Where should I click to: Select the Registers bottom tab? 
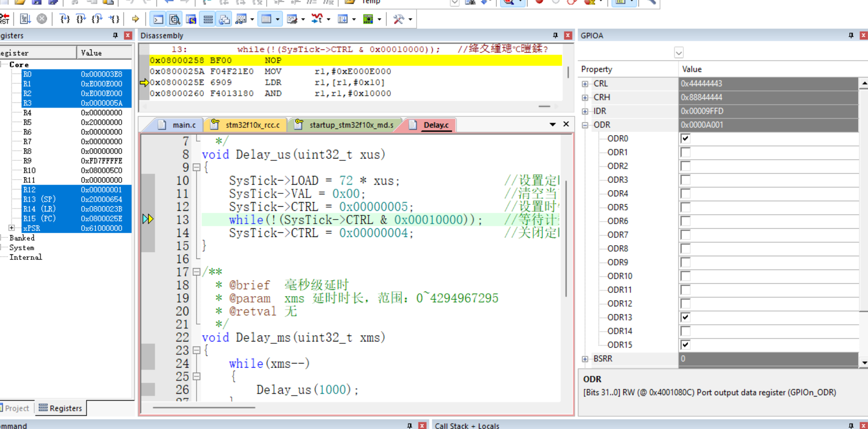(60, 408)
